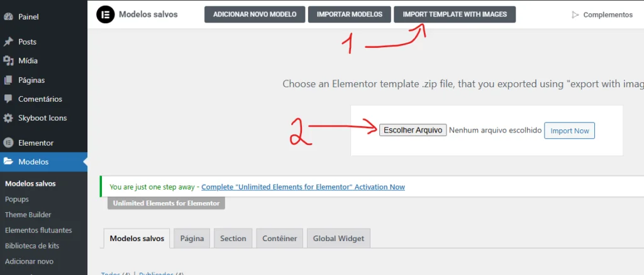
Task: Click Import Template With Images button
Action: click(x=455, y=14)
